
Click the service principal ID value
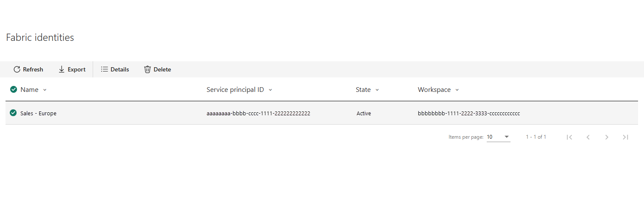[258, 114]
